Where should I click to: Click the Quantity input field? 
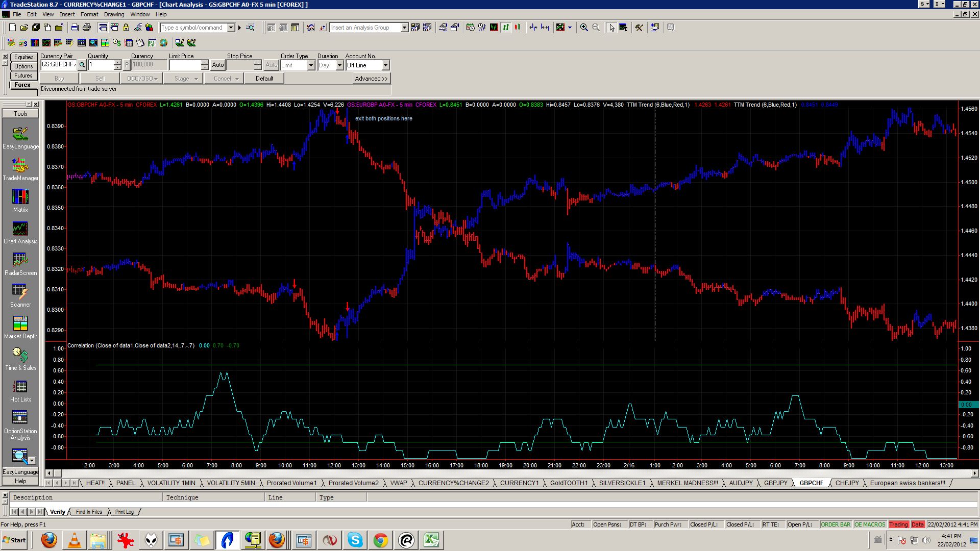(x=101, y=65)
